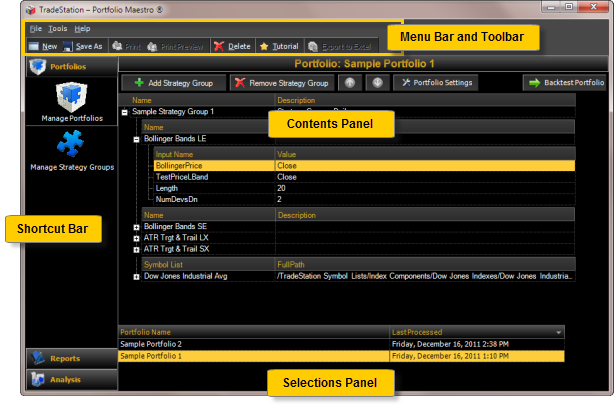Image resolution: width=614 pixels, height=404 pixels.
Task: Minimize the Portfolio Maestro window
Action: coord(551,7)
